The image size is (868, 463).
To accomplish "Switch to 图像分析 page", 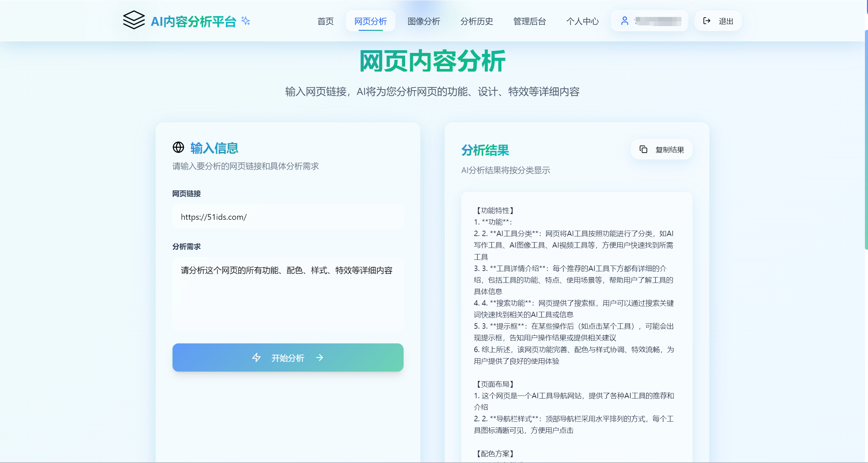I will [x=424, y=21].
